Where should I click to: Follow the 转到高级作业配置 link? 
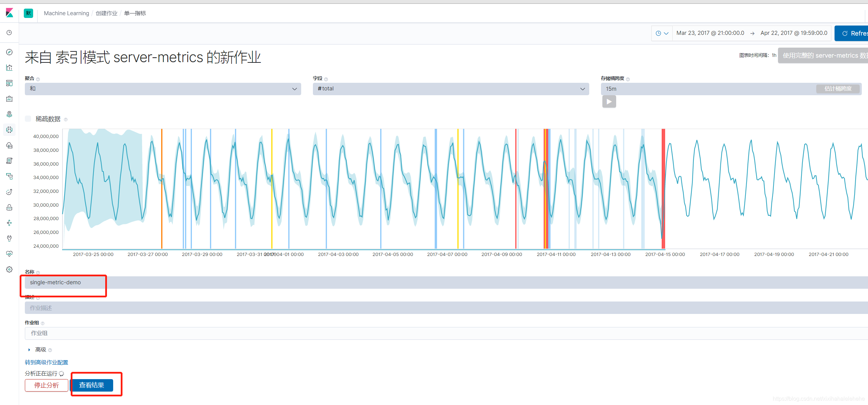click(x=46, y=362)
